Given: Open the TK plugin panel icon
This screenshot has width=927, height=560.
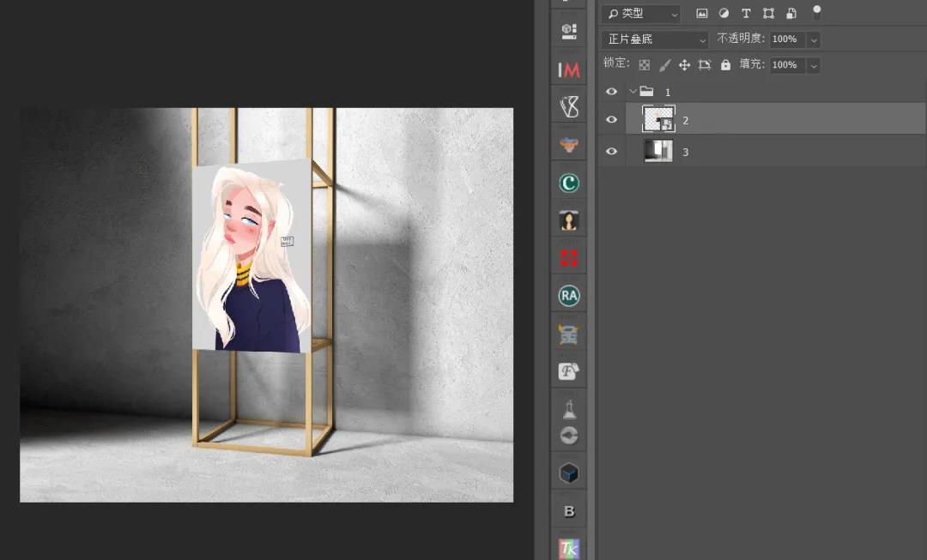Looking at the screenshot, I should tap(568, 548).
